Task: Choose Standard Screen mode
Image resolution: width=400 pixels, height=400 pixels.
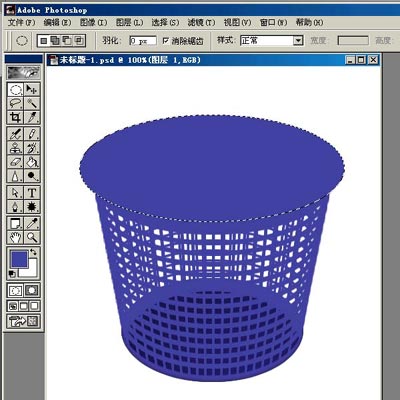Action: 13,306
